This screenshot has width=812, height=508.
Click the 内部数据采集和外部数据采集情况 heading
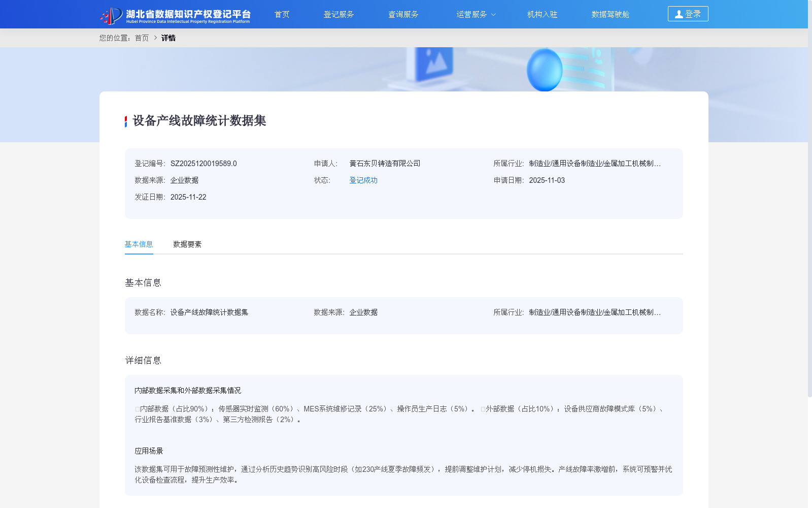(x=188, y=391)
